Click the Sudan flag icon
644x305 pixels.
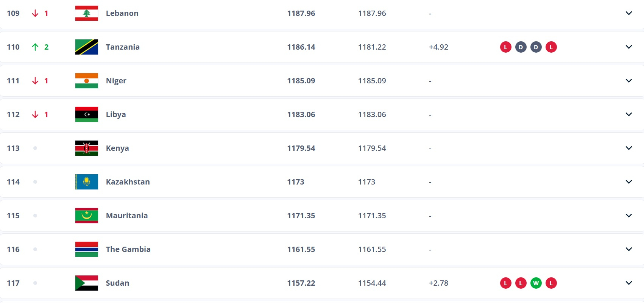point(87,283)
